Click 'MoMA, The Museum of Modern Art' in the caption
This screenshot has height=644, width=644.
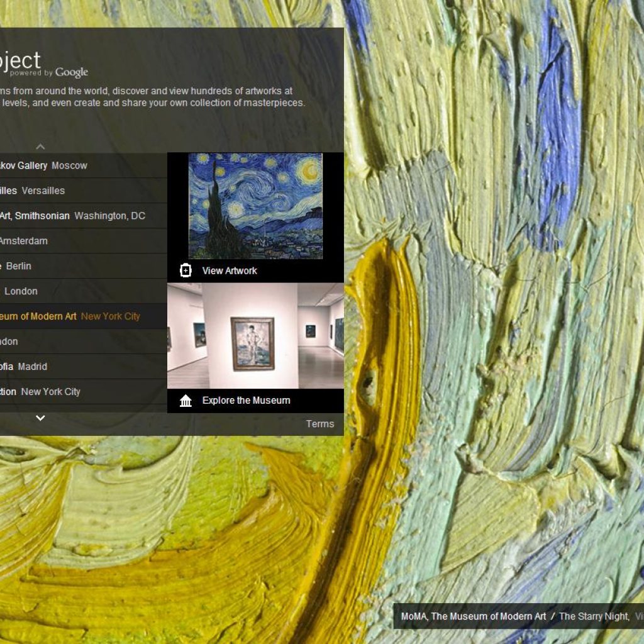click(x=474, y=616)
